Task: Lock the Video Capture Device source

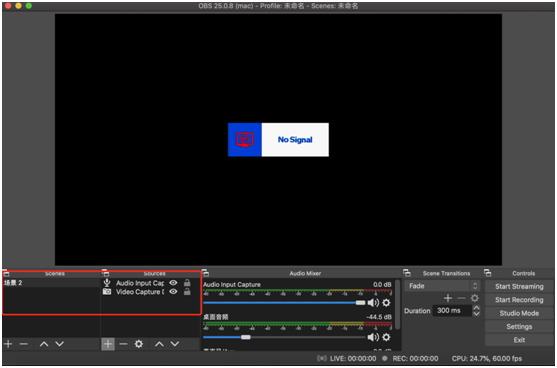Action: [187, 292]
